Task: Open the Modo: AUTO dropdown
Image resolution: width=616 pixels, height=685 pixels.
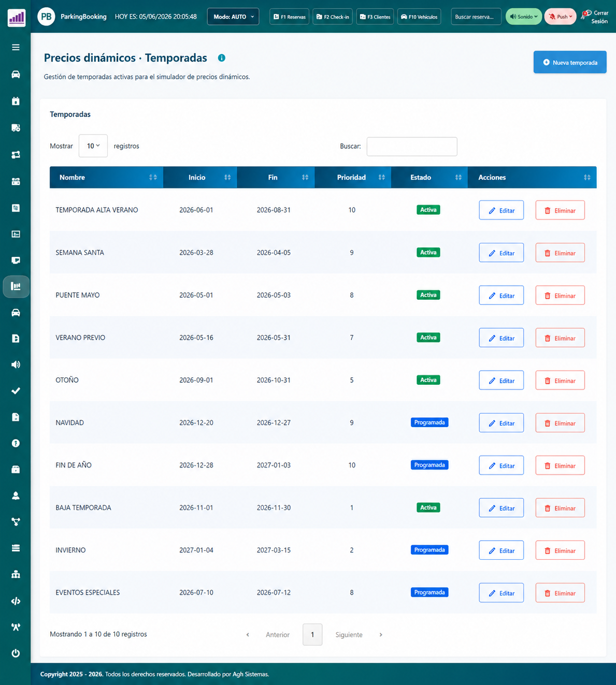Action: click(x=233, y=17)
